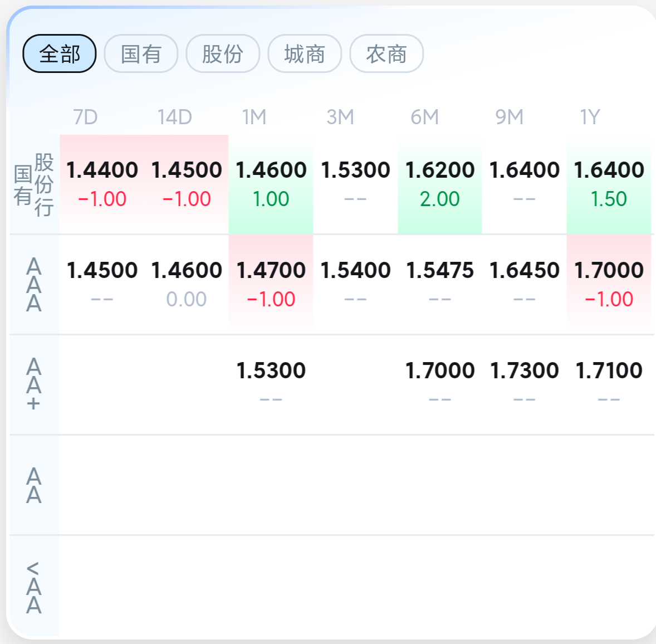656x644 pixels.
Task: Click the <AA row label
Action: coord(35,587)
